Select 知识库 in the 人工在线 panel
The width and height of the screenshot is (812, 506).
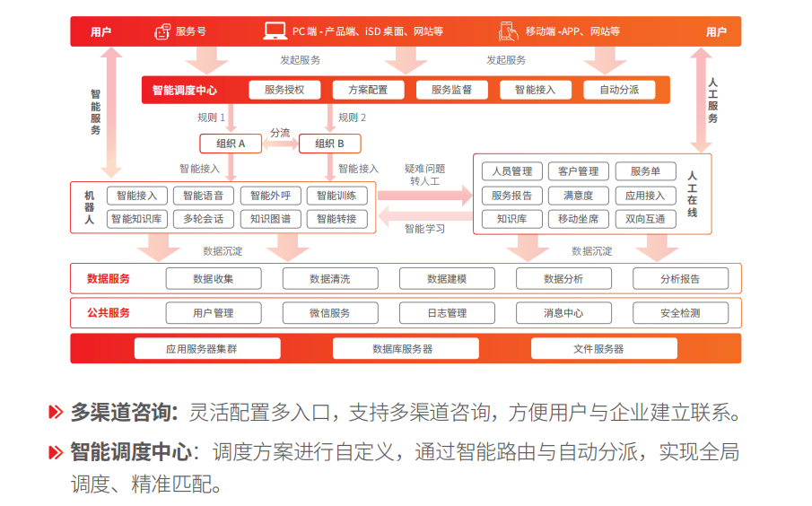511,219
